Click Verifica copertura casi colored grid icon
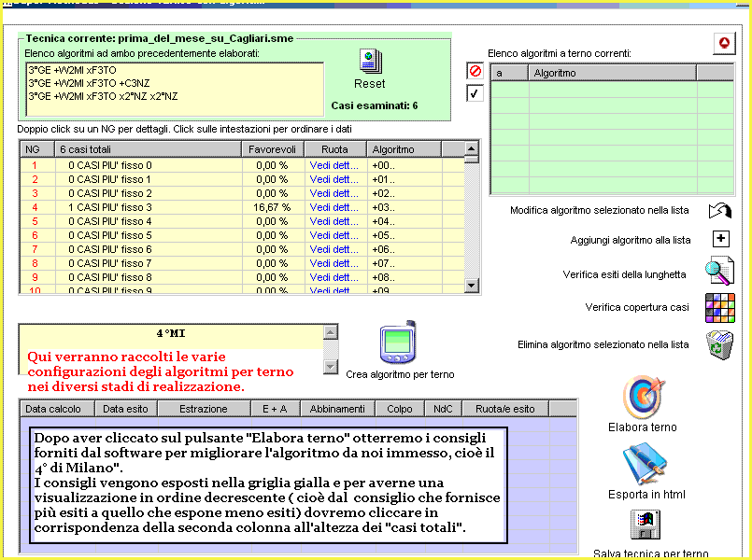 pos(720,308)
